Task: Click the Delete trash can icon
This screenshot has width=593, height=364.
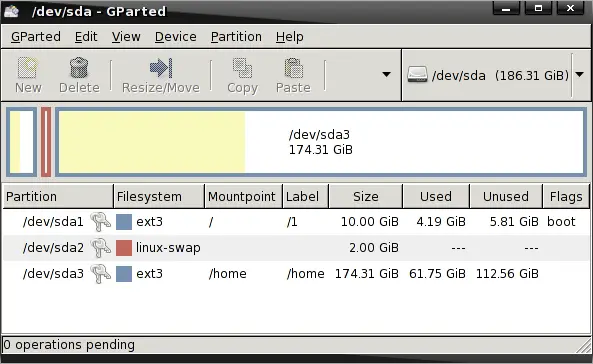Action: tap(79, 68)
